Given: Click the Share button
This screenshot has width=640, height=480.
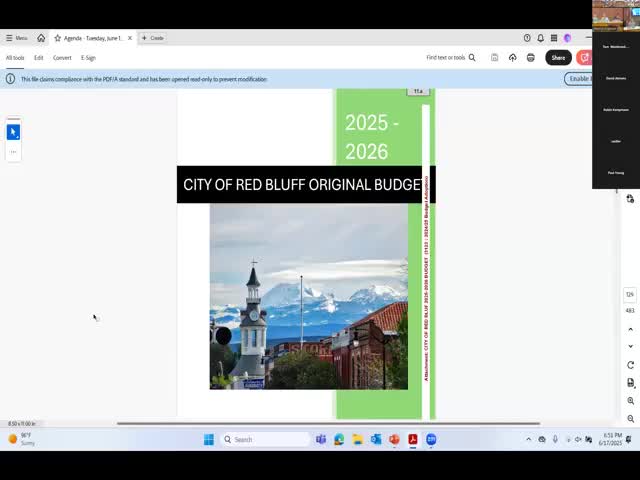Looking at the screenshot, I should click(x=558, y=58).
